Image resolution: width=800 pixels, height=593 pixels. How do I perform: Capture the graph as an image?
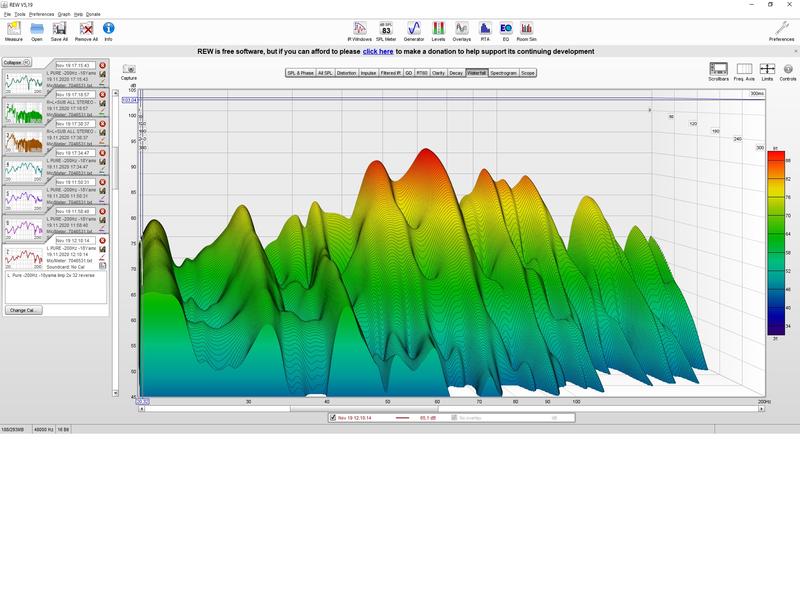coord(128,71)
